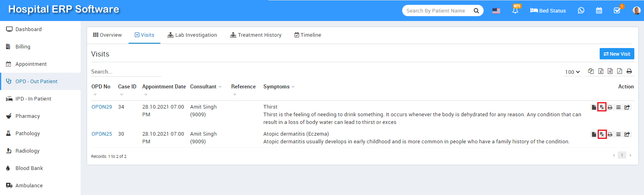The width and height of the screenshot is (644, 195).
Task: Switch to Lab Investigation tab
Action: coord(192,35)
